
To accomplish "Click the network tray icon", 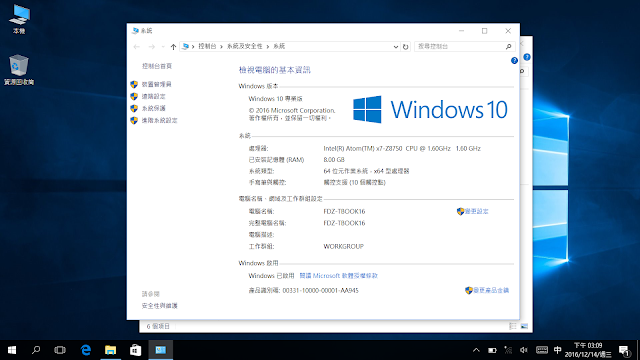I will point(508,350).
